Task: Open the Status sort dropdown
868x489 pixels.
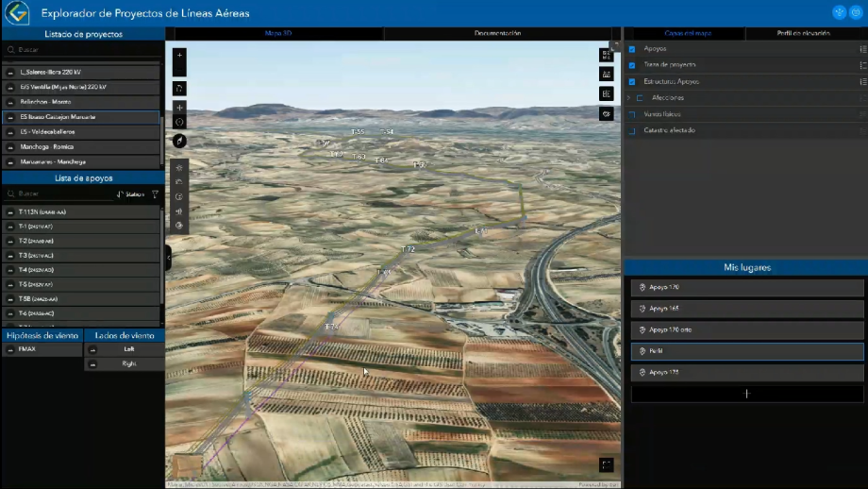Action: (x=130, y=194)
